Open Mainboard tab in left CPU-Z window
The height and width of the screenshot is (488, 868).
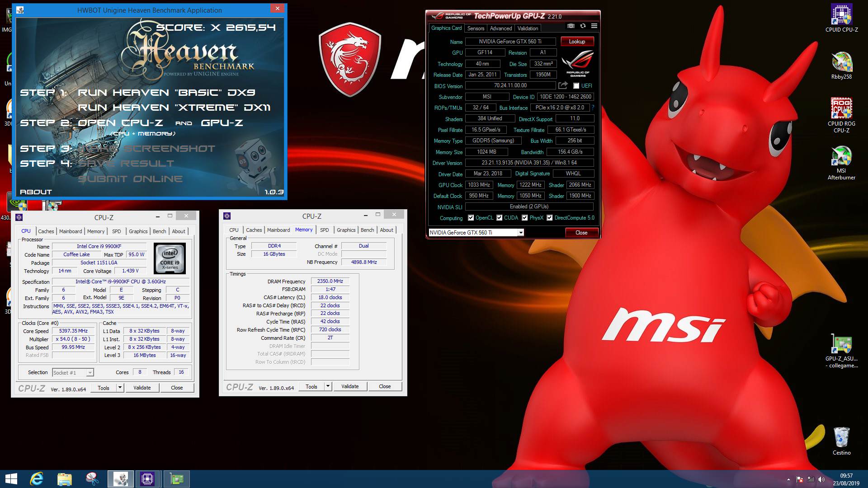71,231
